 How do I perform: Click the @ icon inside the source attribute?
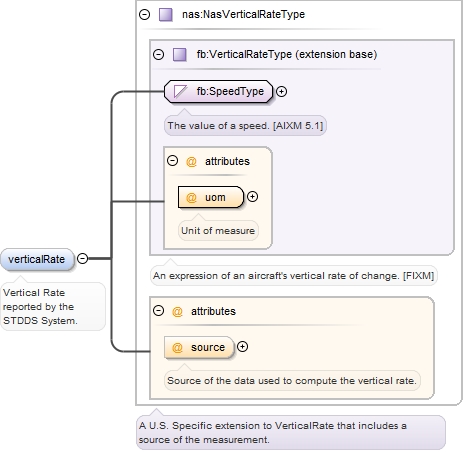(x=177, y=347)
